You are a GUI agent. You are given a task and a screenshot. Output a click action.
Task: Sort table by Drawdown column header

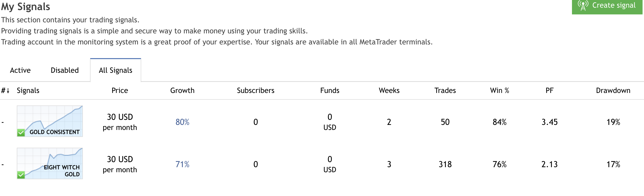click(x=613, y=91)
